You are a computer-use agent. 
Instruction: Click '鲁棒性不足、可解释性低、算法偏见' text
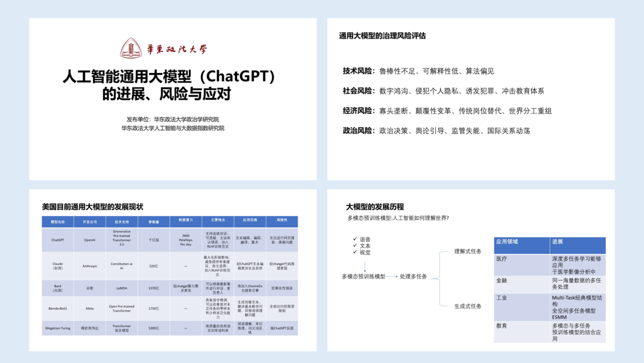click(436, 71)
